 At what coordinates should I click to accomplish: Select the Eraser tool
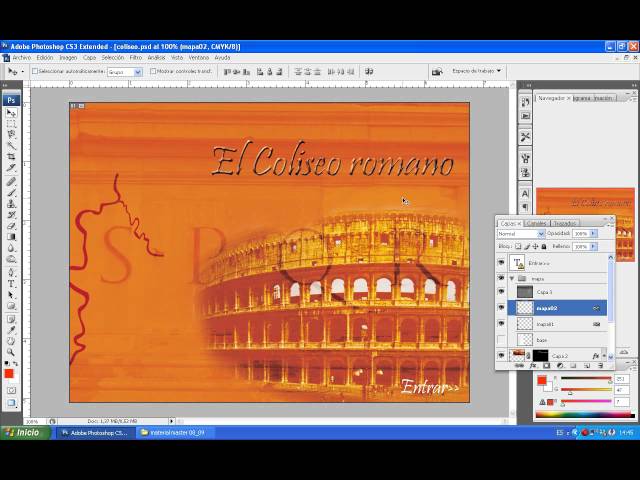11,226
